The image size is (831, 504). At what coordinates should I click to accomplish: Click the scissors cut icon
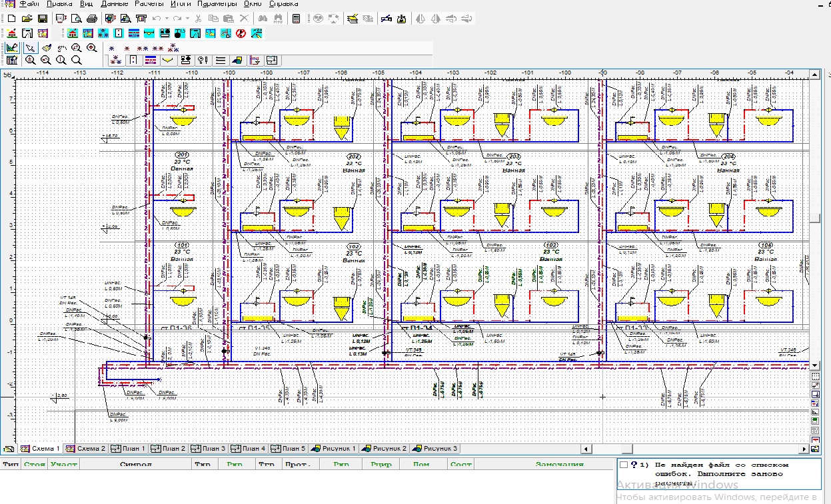pyautogui.click(x=198, y=19)
